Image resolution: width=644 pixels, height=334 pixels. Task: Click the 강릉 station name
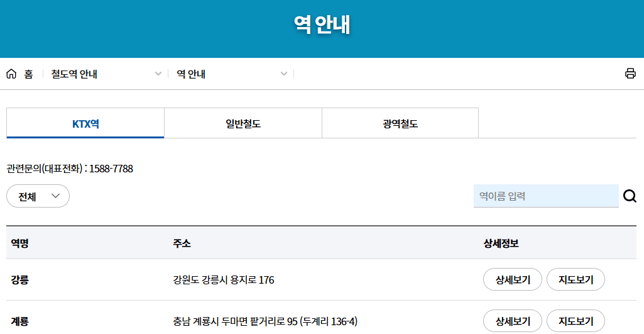[x=19, y=280]
